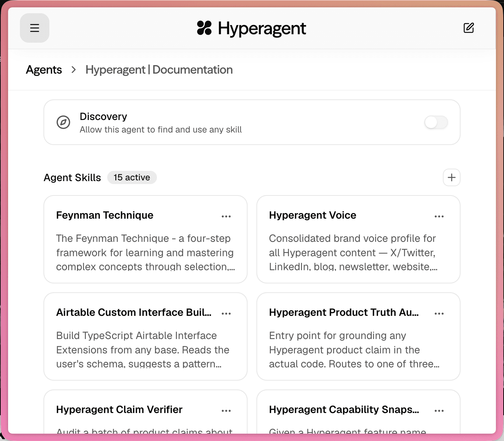This screenshot has height=441, width=504.
Task: Open options for Airtable Custom Interface Builder
Action: click(x=226, y=314)
